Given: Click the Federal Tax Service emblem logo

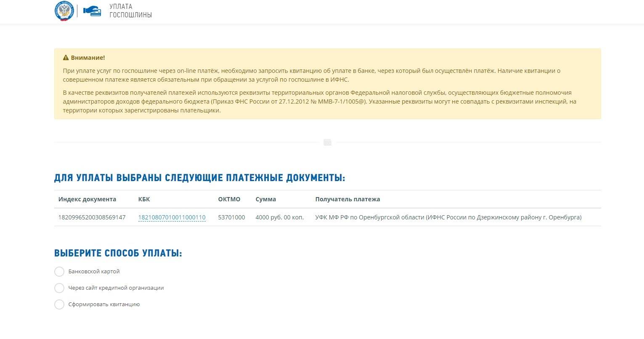Looking at the screenshot, I should [64, 11].
